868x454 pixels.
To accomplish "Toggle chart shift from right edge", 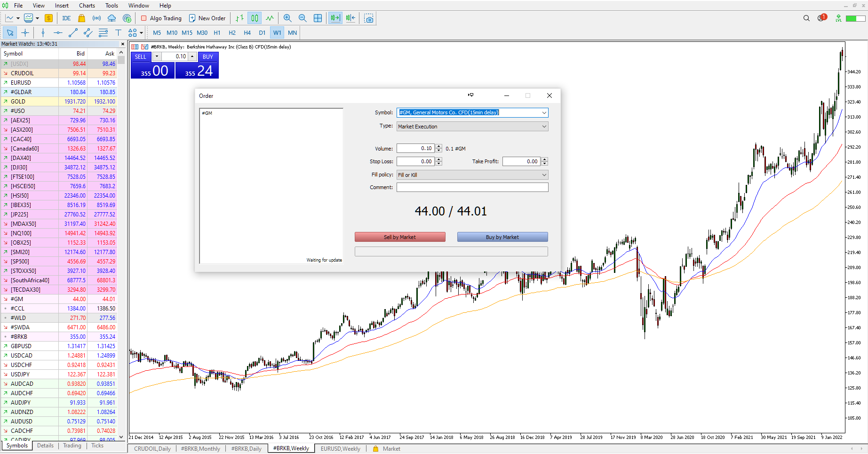I will pos(350,18).
